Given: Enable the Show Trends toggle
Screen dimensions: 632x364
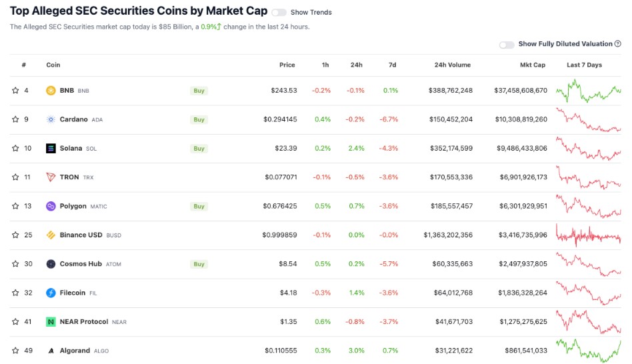Looking at the screenshot, I should pyautogui.click(x=279, y=12).
